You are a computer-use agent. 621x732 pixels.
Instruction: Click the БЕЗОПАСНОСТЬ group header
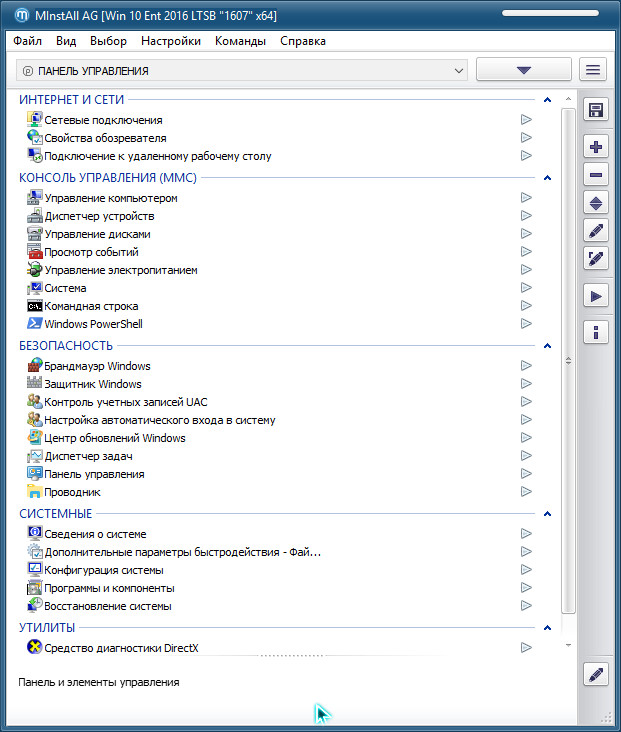pyautogui.click(x=66, y=345)
